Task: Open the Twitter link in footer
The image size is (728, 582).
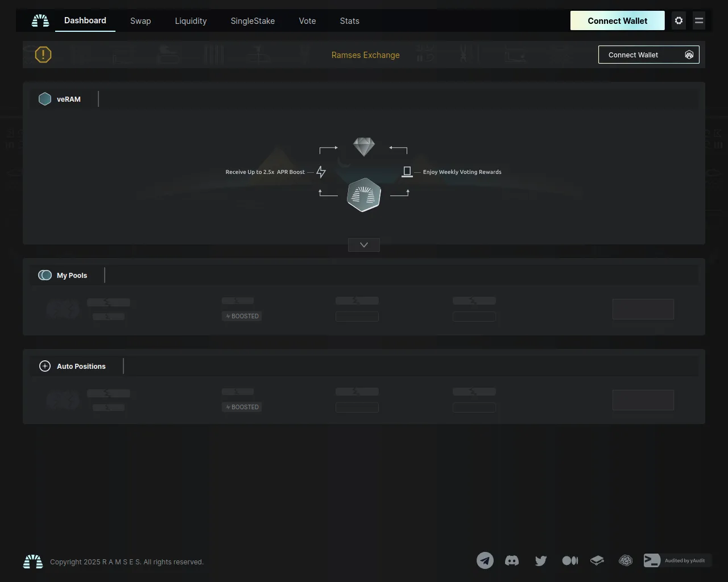Action: (x=541, y=561)
